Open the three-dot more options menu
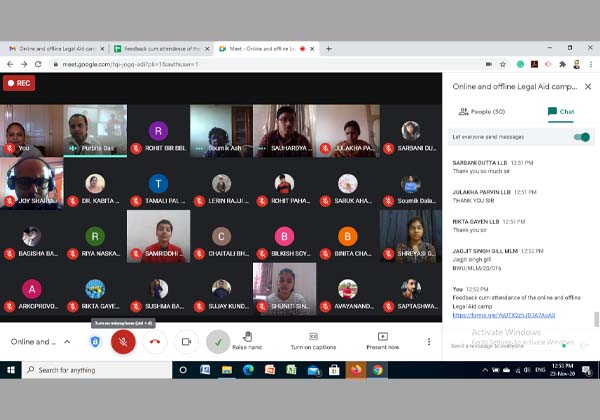This screenshot has height=420, width=600. (429, 341)
